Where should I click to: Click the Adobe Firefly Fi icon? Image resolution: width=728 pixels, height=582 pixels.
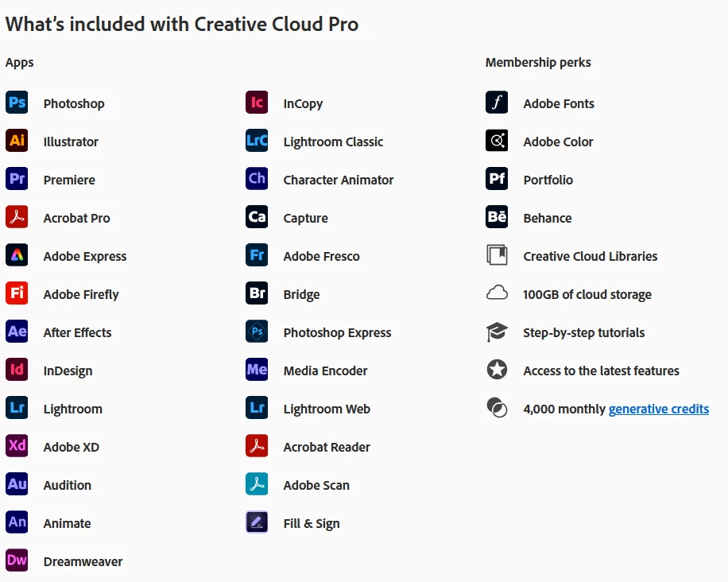(17, 293)
